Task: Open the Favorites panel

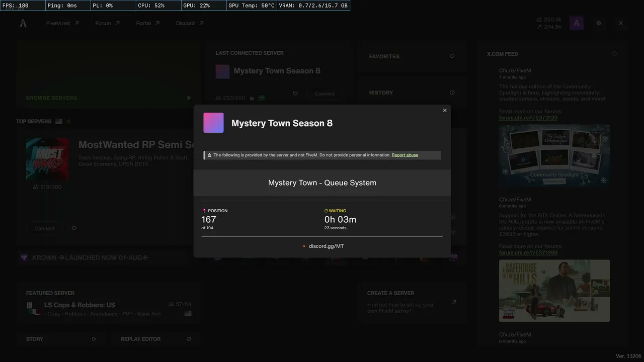Action: tap(412, 56)
